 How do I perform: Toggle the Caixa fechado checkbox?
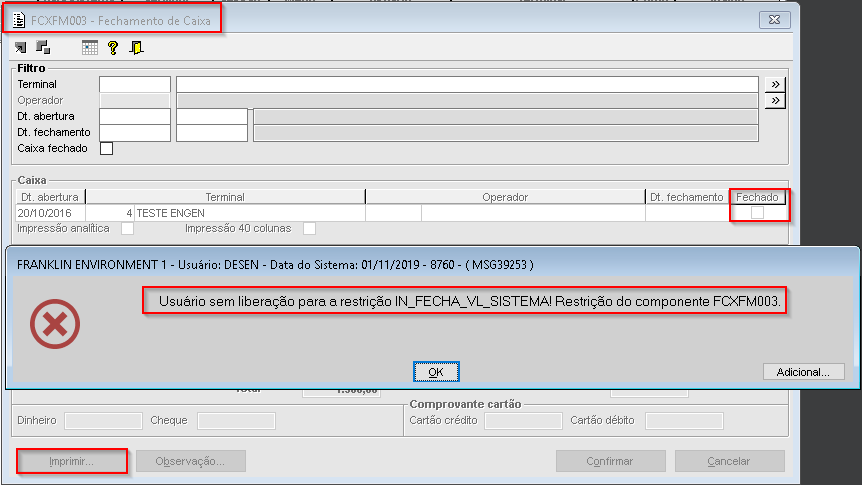coord(107,148)
